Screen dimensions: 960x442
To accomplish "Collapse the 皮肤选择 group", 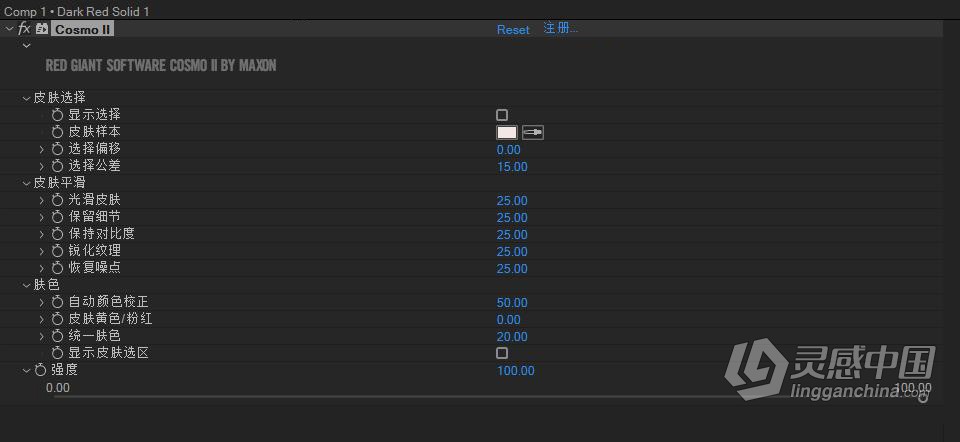I will click(x=26, y=98).
